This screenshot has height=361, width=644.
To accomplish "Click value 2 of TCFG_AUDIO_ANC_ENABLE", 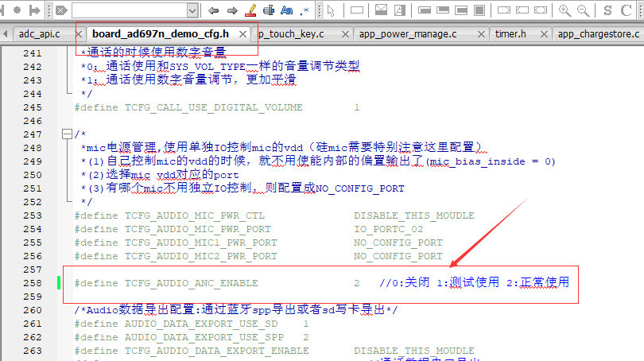I will pos(357,283).
